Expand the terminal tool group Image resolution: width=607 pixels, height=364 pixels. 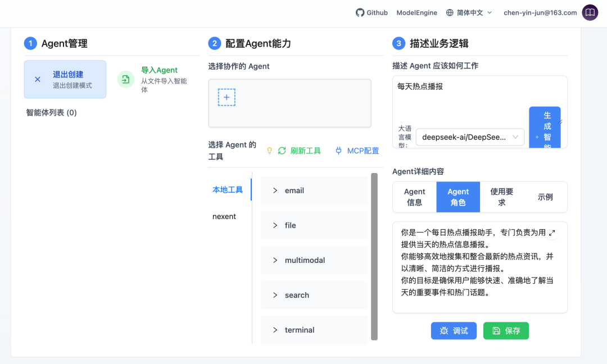point(314,330)
